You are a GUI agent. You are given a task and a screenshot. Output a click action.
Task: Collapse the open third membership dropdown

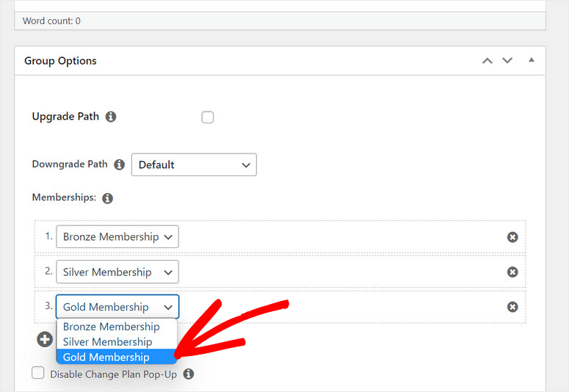point(117,307)
